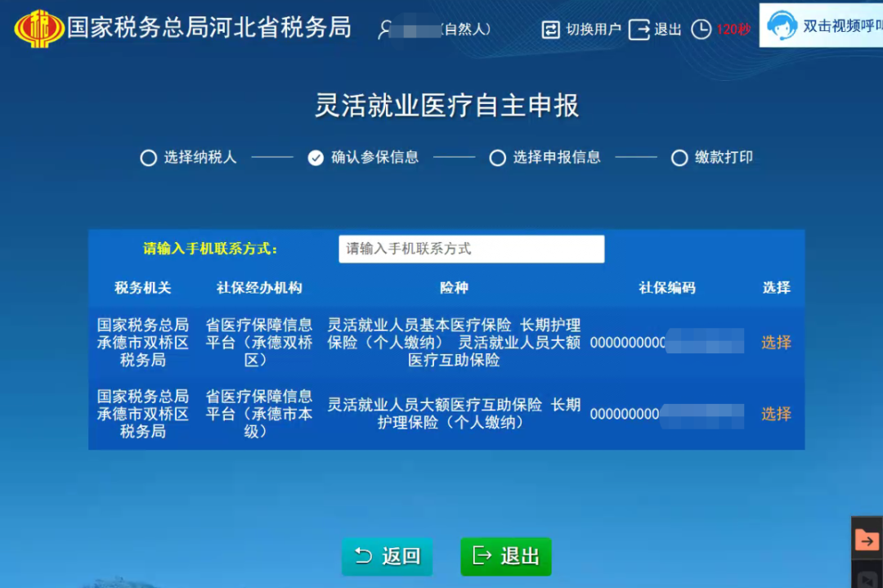Select the 选择申报信息 step circle
The image size is (883, 588).
497,158
